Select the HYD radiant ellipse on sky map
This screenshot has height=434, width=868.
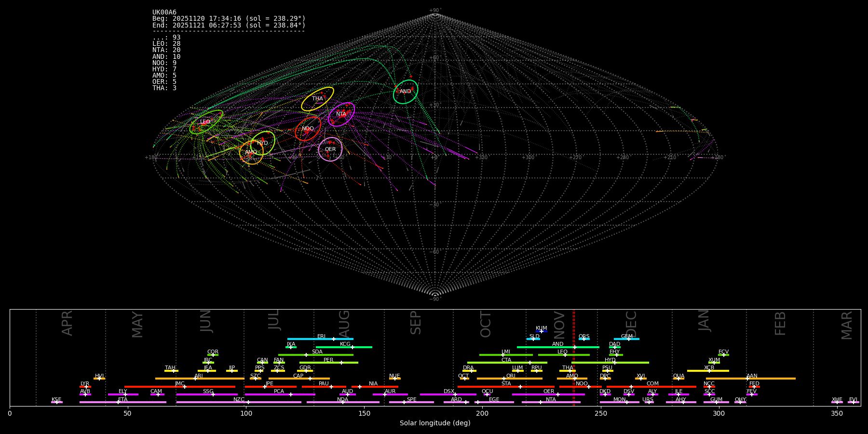262,143
